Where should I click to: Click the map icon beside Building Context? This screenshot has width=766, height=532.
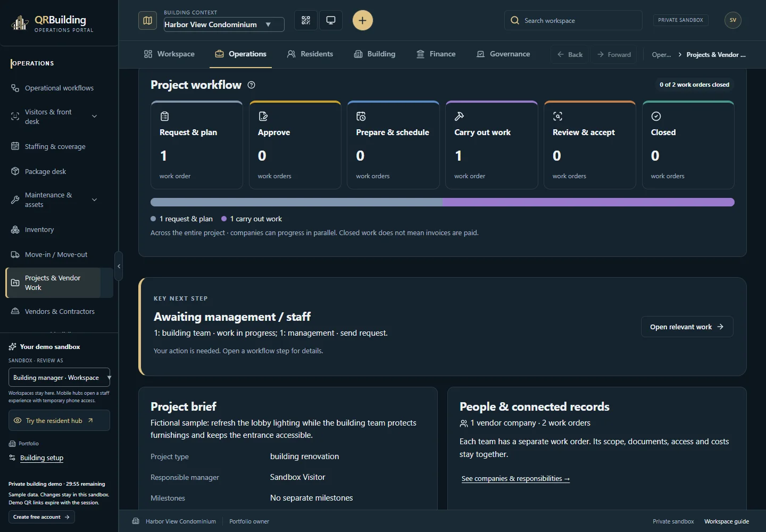click(x=147, y=20)
